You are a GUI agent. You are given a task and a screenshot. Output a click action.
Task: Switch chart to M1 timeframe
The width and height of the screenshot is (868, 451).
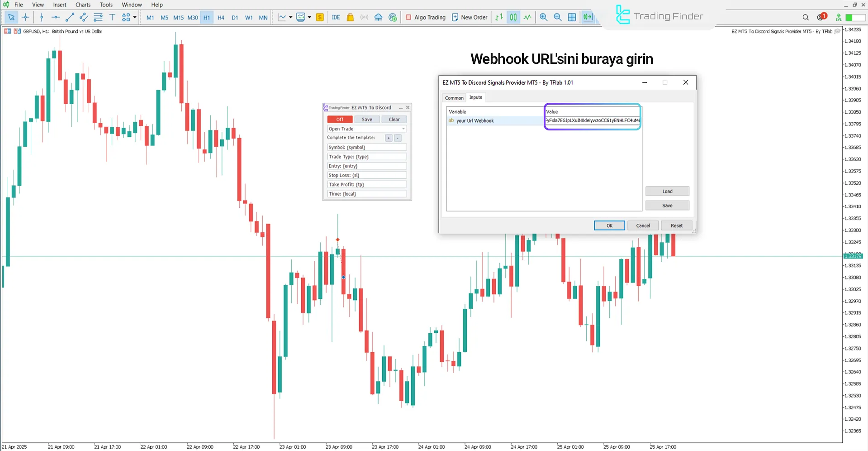150,18
